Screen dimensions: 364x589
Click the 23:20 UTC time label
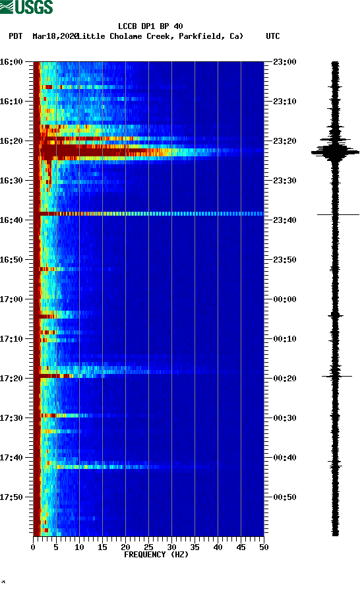tap(285, 141)
